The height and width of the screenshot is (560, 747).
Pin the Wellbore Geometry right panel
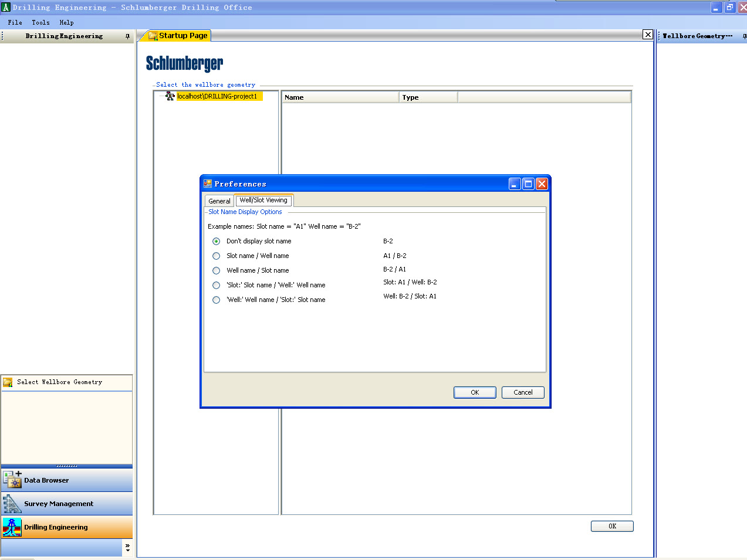pyautogui.click(x=744, y=36)
